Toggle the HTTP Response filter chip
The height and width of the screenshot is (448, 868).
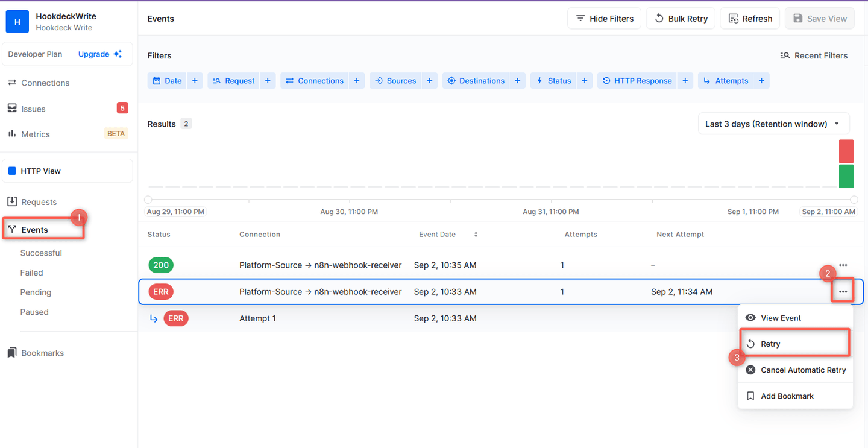tap(637, 80)
